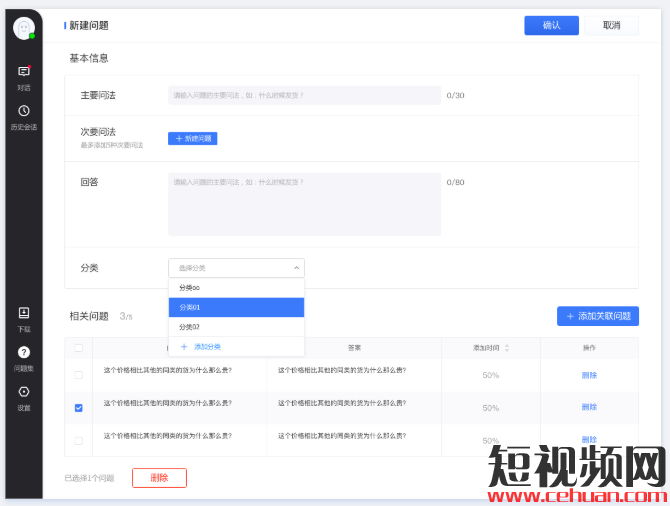Viewport: 670px width, 506px height.
Task: Click the user avatar at top of sidebar
Action: point(24,28)
